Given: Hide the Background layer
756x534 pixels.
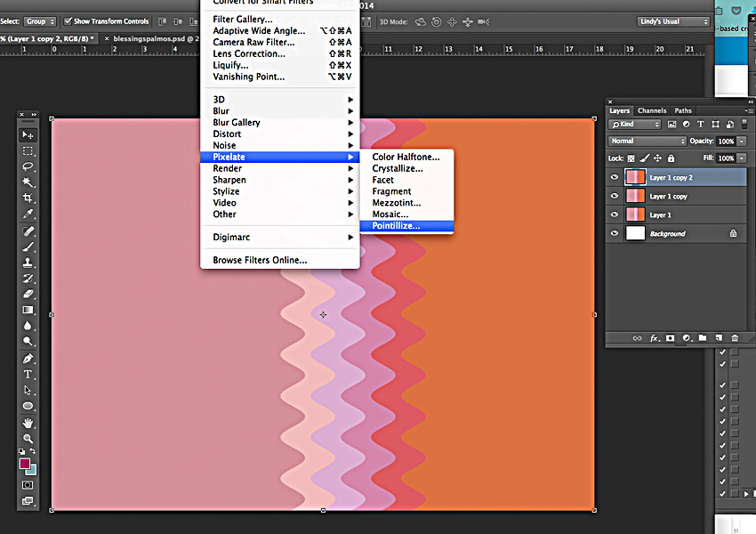Looking at the screenshot, I should click(615, 233).
